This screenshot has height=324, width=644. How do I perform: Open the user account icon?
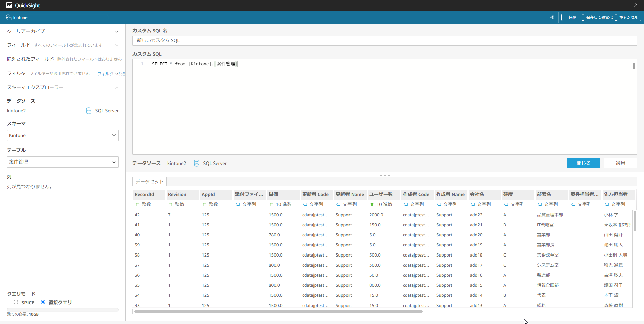point(635,5)
